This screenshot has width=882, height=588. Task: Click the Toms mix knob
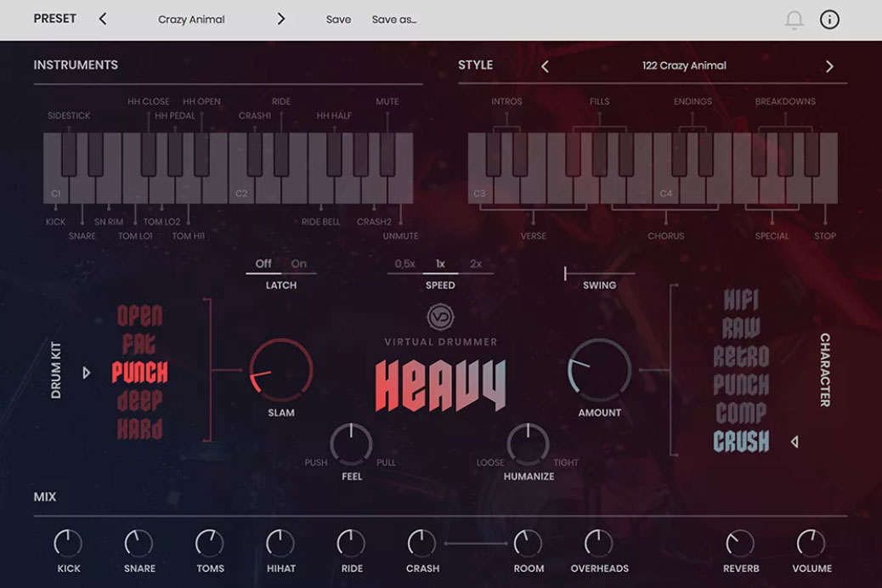click(210, 544)
